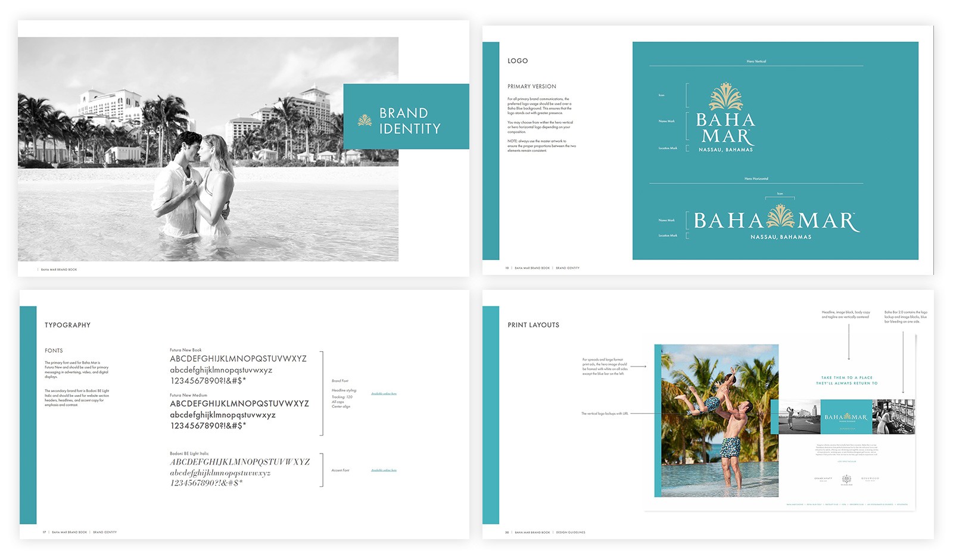The image size is (953, 560).
Task: Click the vertical BAHA MAR name mark
Action: pos(725,129)
